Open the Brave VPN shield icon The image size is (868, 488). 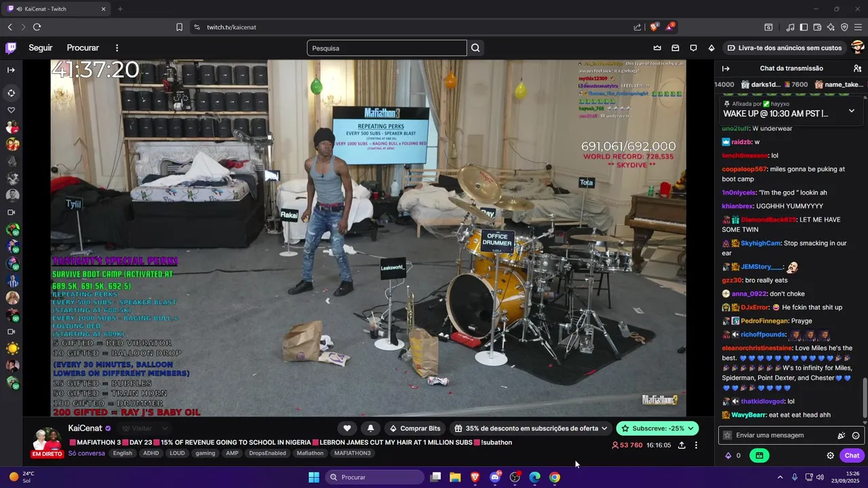pos(844,27)
